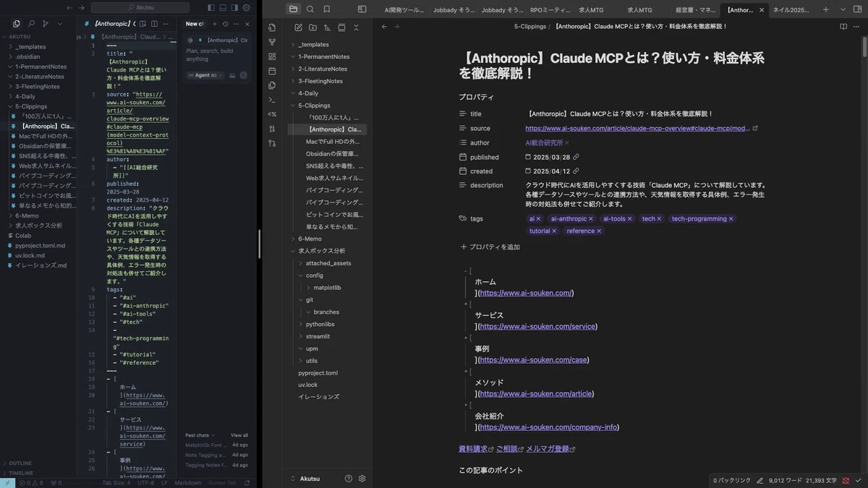Toggle the Cursor secondary sidebar layout button
The height and width of the screenshot is (488, 868).
[x=234, y=7]
